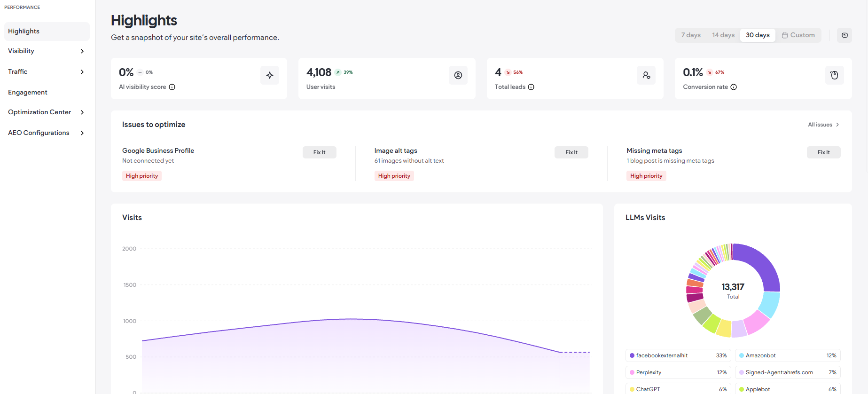Click the ChatGPT yellow legend dot

click(632, 389)
